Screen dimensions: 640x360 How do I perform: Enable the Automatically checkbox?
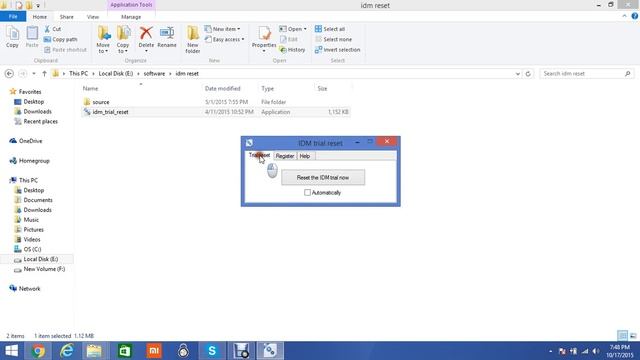[307, 193]
